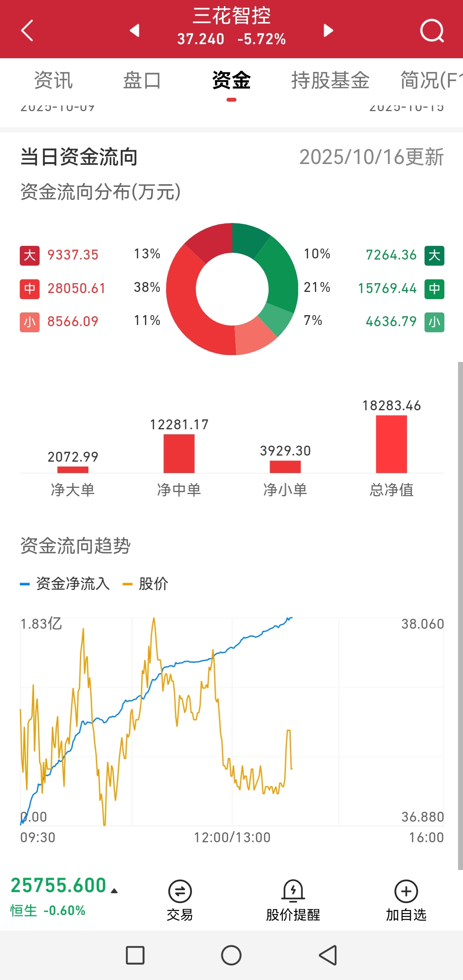Tap the 资金流向分布(万元) subtitle

101,191
